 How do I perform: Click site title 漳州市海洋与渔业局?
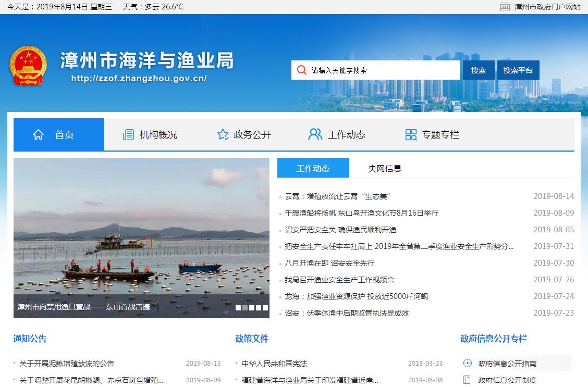147,60
